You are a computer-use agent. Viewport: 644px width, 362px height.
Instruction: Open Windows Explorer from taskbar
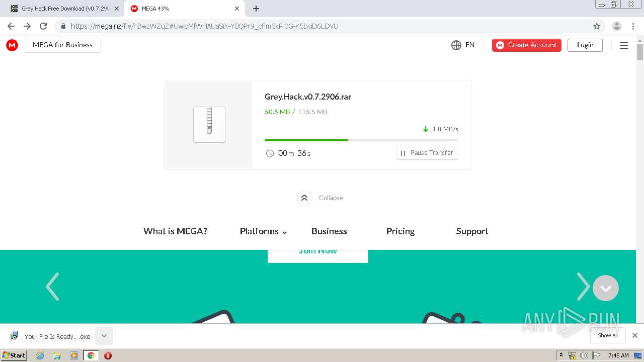[57, 355]
